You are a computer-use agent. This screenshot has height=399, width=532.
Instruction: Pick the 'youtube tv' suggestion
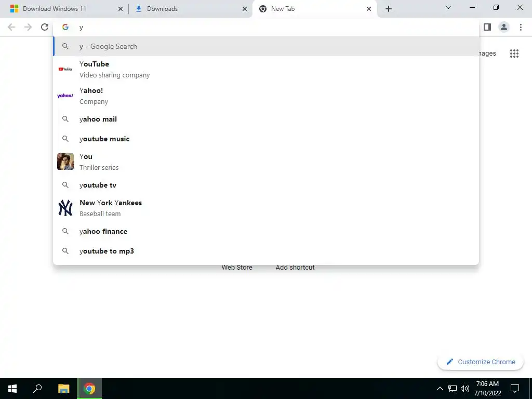point(266,185)
